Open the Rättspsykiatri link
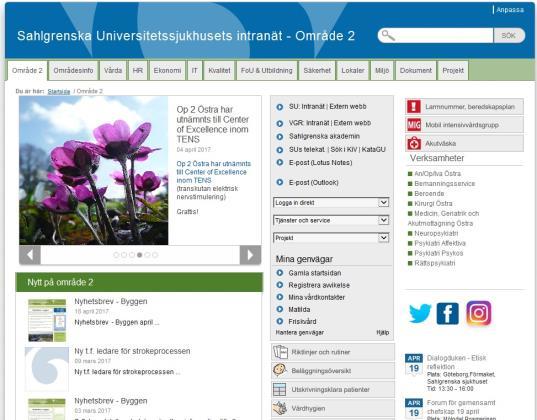Image resolution: width=537 pixels, height=420 pixels. point(435,263)
